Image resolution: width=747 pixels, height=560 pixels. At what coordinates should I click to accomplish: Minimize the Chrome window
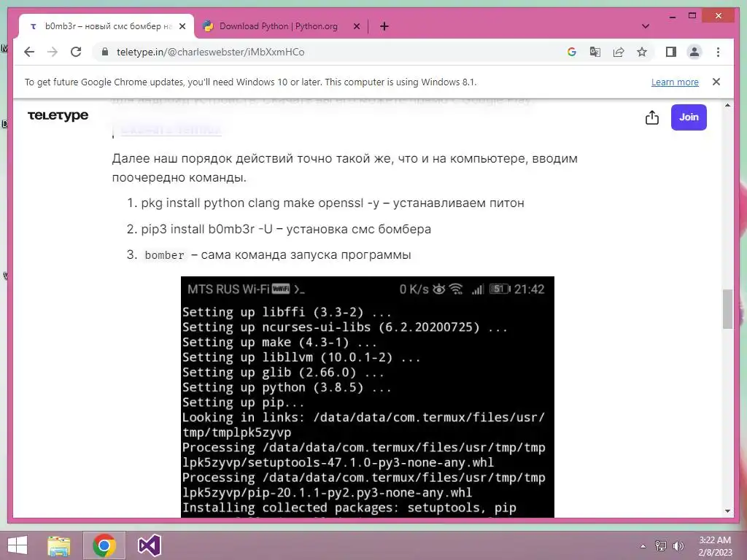672,16
